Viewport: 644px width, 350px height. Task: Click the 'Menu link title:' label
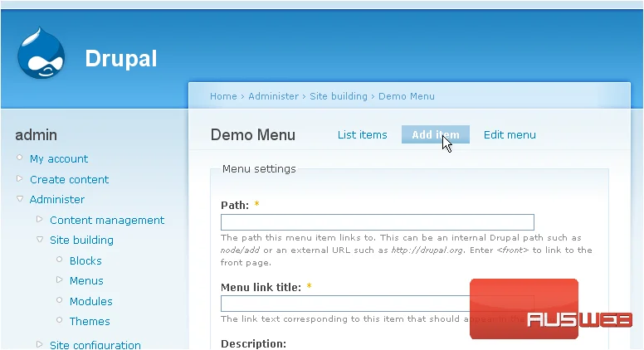[x=261, y=287]
